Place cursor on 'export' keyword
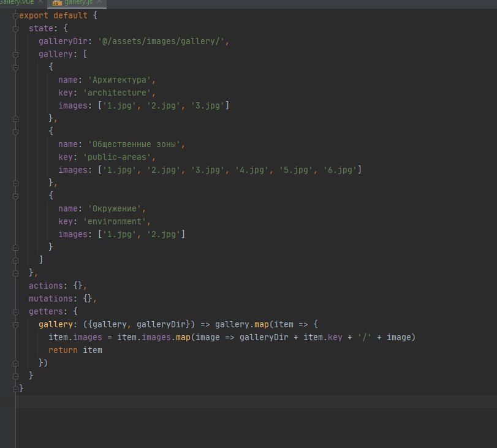Image resolution: width=497 pixels, height=448 pixels. [34, 15]
